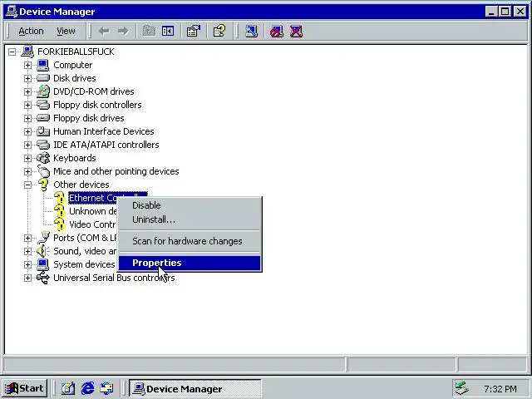
Task: Collapse the Other devices category
Action: click(x=27, y=185)
